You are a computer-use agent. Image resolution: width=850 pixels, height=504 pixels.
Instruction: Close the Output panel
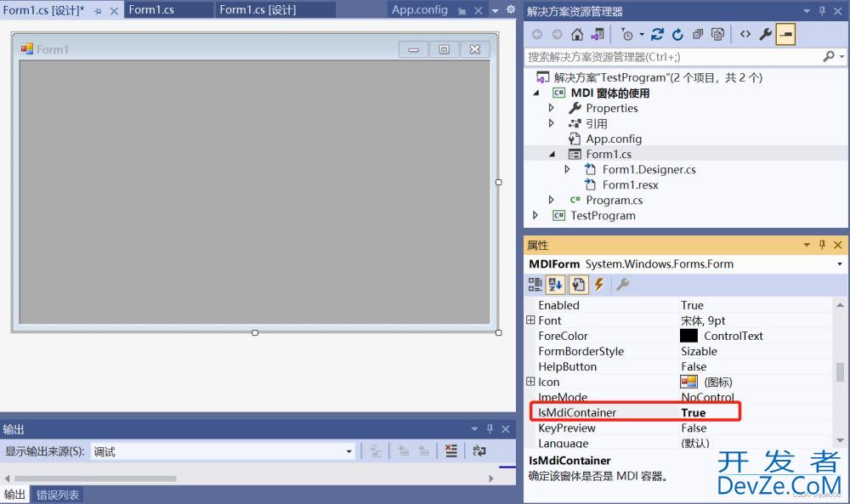(505, 428)
